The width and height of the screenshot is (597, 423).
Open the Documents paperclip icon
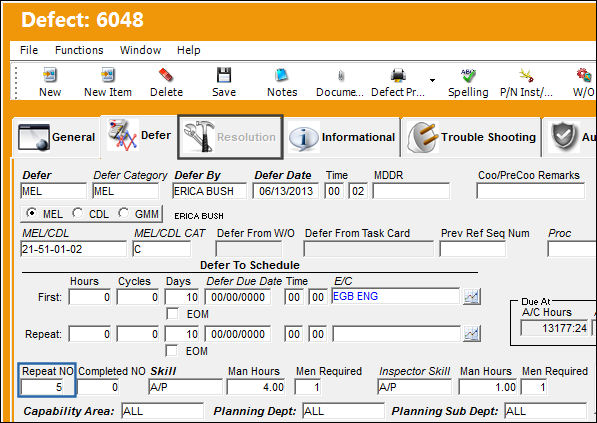341,75
